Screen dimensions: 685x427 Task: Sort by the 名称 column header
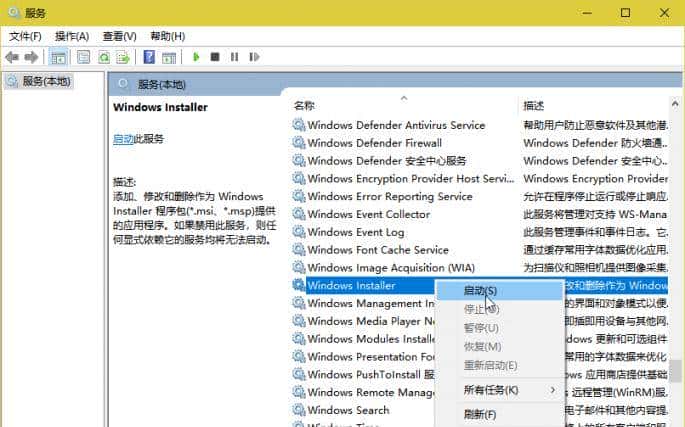[x=304, y=106]
